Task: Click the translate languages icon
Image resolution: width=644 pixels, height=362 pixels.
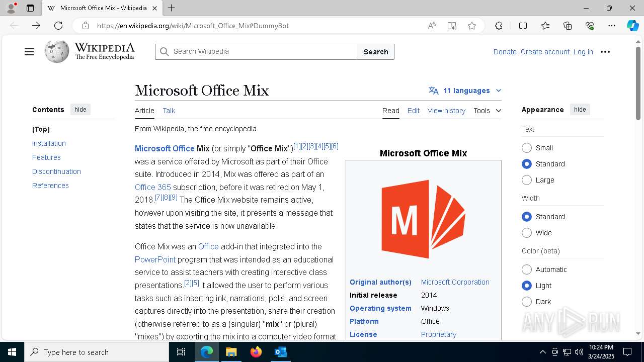Action: 433,90
